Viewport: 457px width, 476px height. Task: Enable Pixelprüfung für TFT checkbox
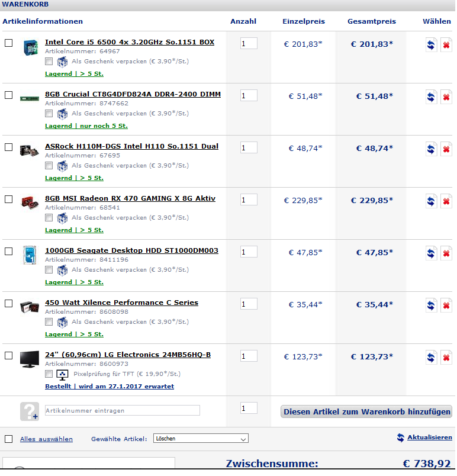(x=49, y=374)
